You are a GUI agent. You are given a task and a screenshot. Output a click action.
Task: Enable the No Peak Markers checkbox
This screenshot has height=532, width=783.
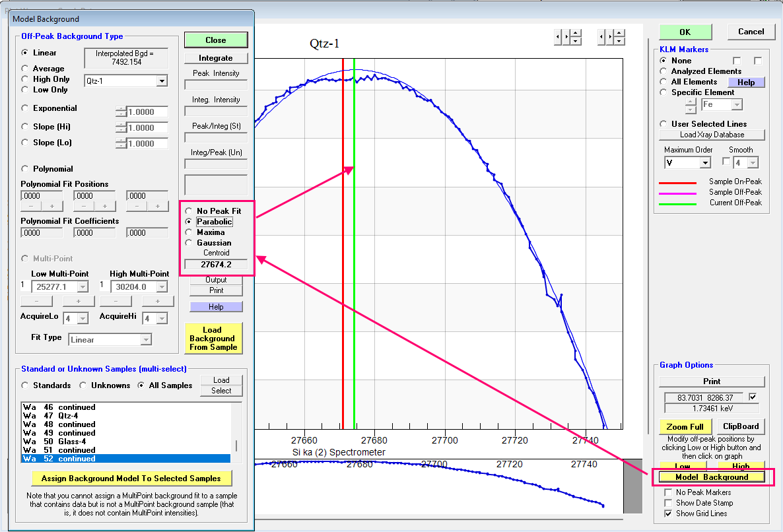click(x=669, y=492)
